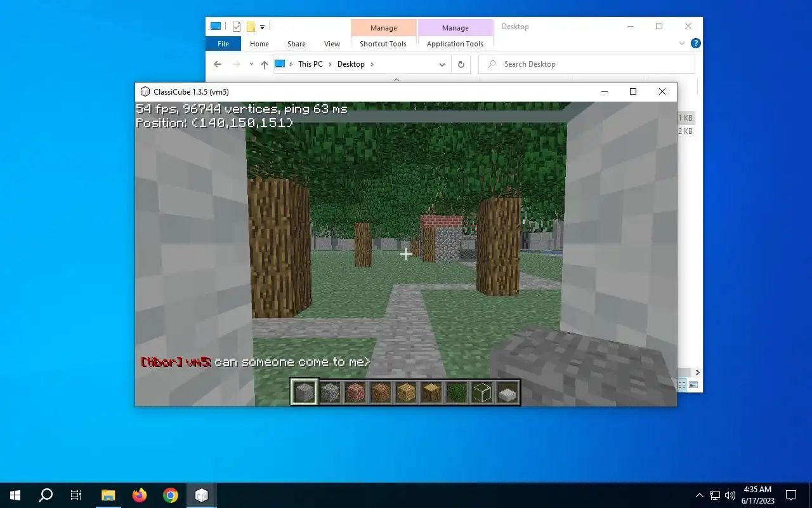
Task: Minimize the ClassiCube window
Action: coord(604,91)
